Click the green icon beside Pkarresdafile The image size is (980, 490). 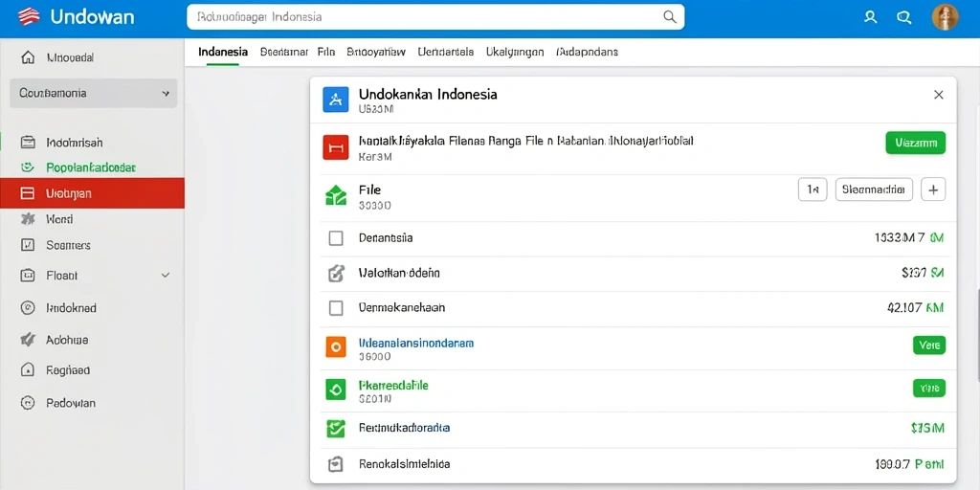pyautogui.click(x=336, y=390)
